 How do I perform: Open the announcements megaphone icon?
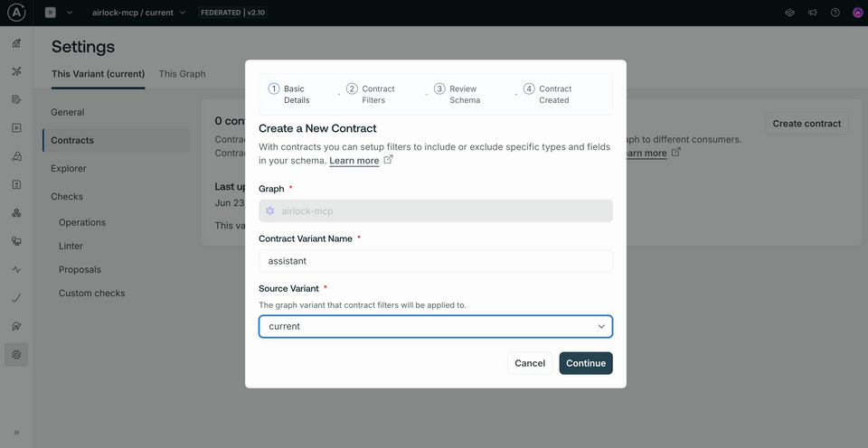pos(812,13)
